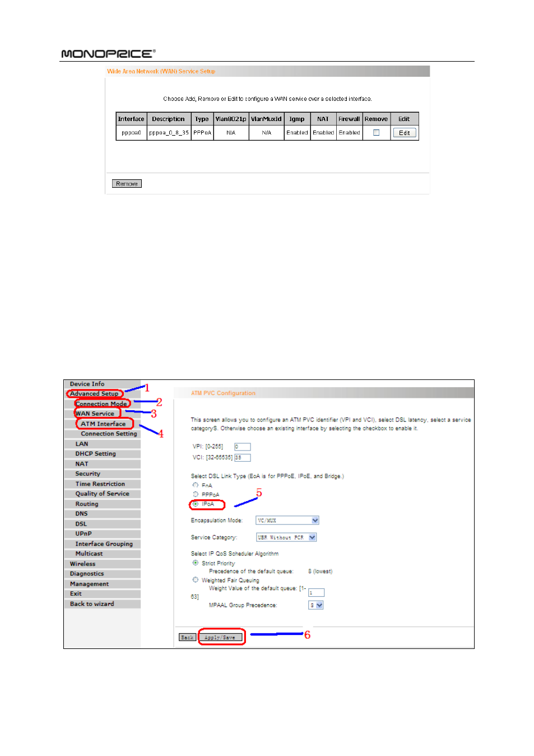Open Service Category dropdown

click(286, 537)
